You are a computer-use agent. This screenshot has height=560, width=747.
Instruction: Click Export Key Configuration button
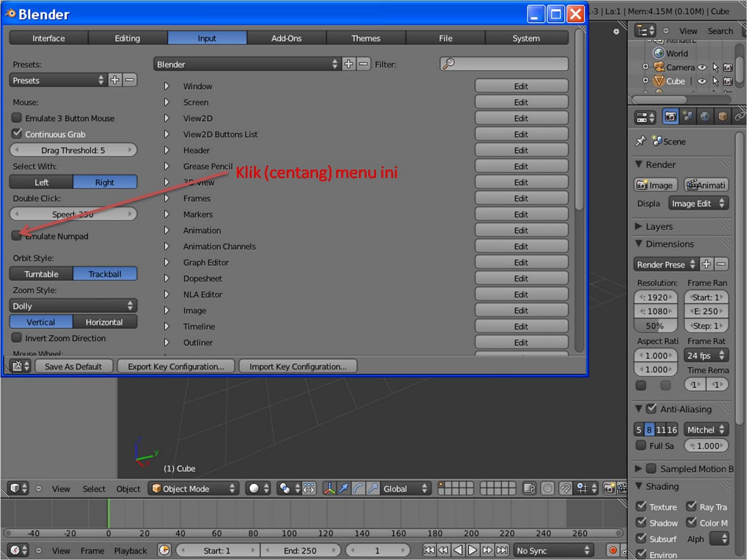pyautogui.click(x=176, y=366)
